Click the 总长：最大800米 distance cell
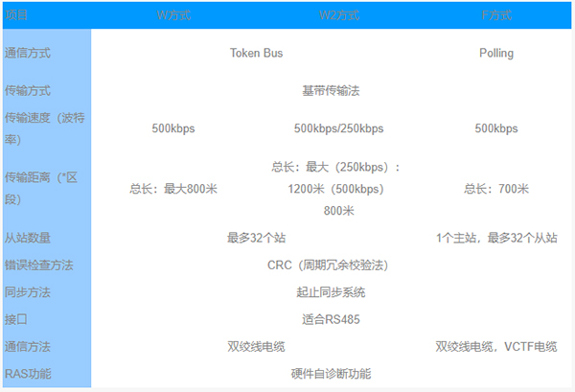Viewport: 575px width, 392px height. pos(173,189)
